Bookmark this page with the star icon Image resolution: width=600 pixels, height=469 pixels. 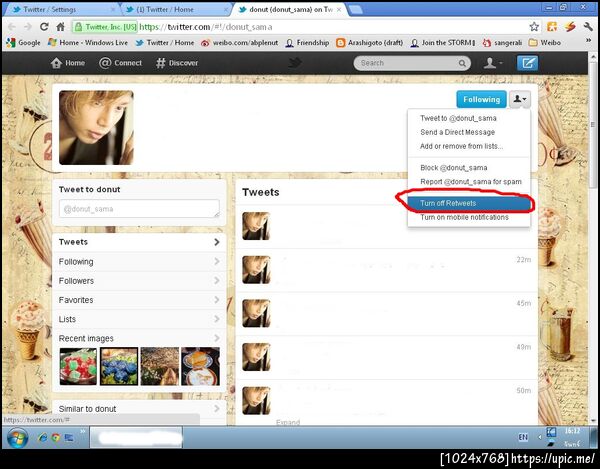tap(534, 26)
